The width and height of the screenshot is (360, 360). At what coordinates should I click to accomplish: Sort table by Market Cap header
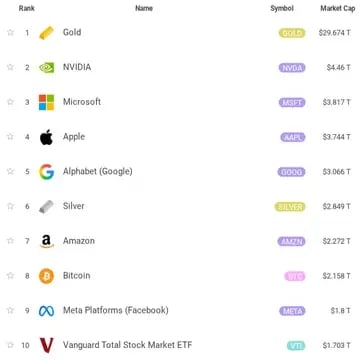(x=338, y=9)
